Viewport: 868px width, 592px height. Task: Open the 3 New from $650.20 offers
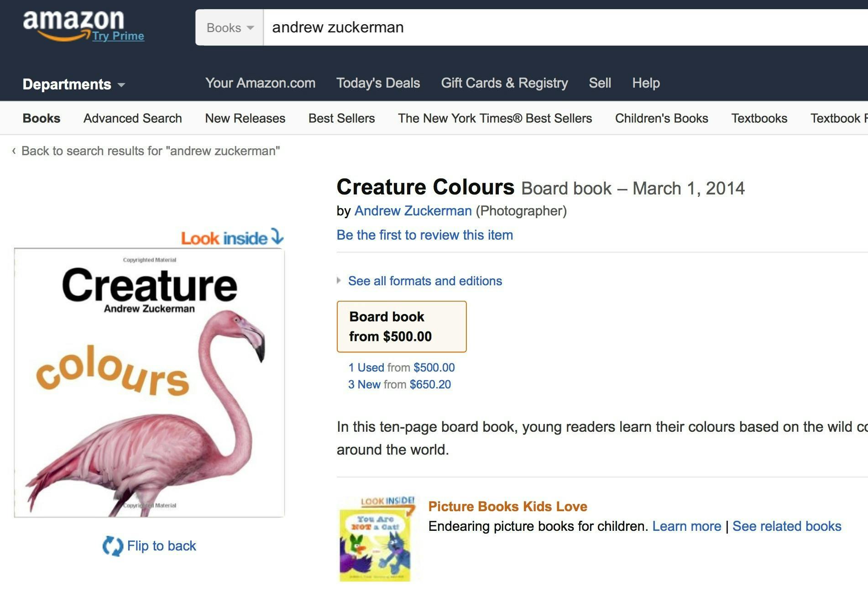[399, 384]
